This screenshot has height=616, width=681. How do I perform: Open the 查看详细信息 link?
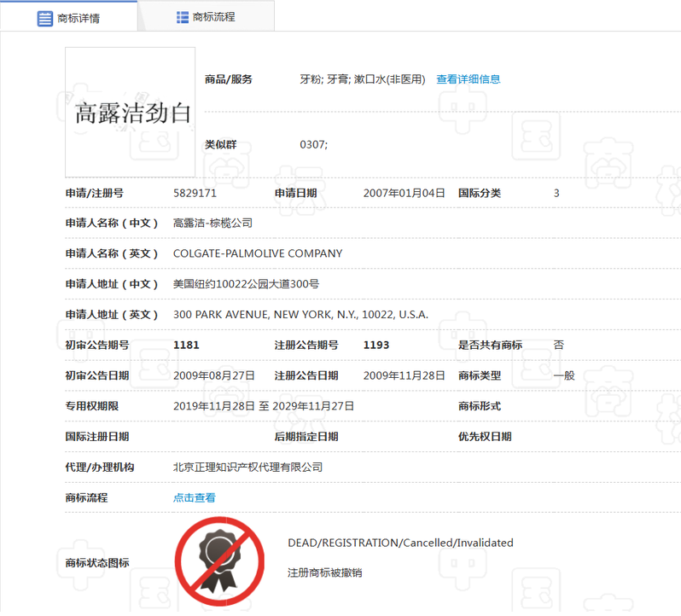(469, 79)
